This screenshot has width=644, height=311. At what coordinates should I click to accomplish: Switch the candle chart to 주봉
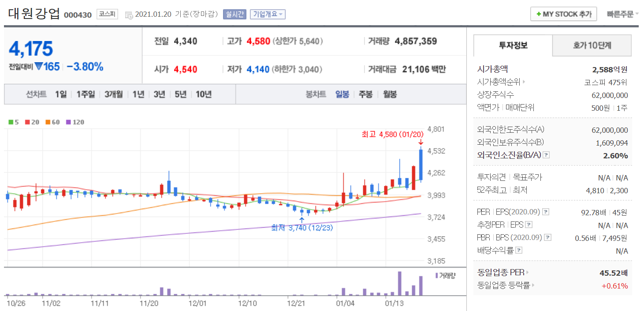pyautogui.click(x=365, y=94)
